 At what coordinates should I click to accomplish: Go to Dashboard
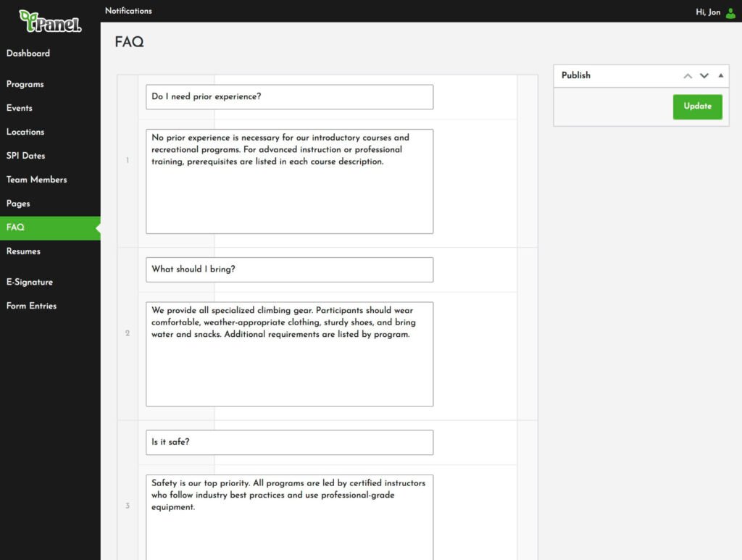click(28, 54)
